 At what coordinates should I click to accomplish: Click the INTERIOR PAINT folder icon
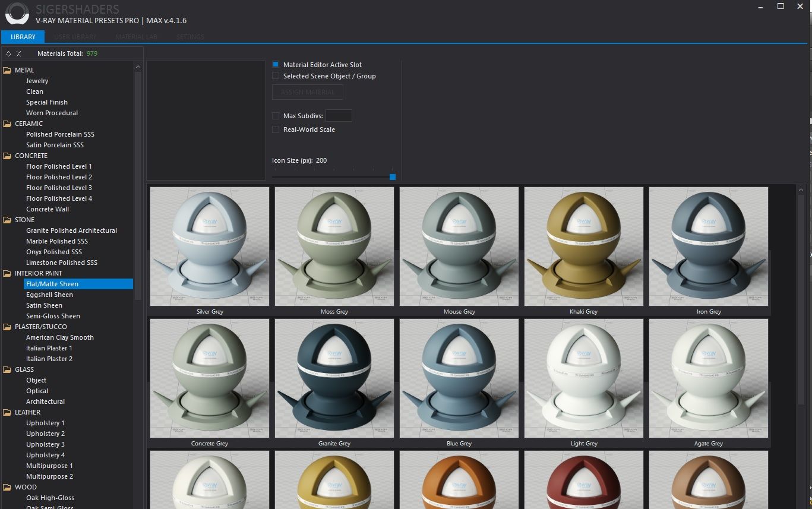(x=7, y=273)
